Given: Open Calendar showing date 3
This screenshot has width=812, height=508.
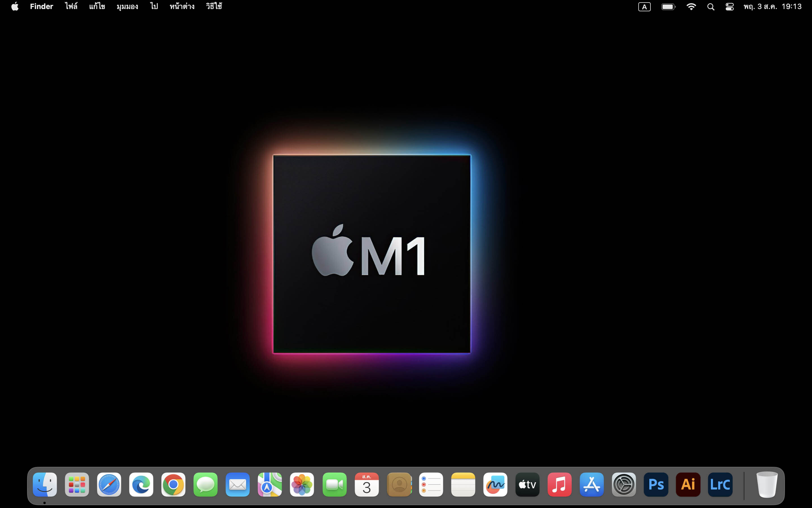Looking at the screenshot, I should [367, 485].
